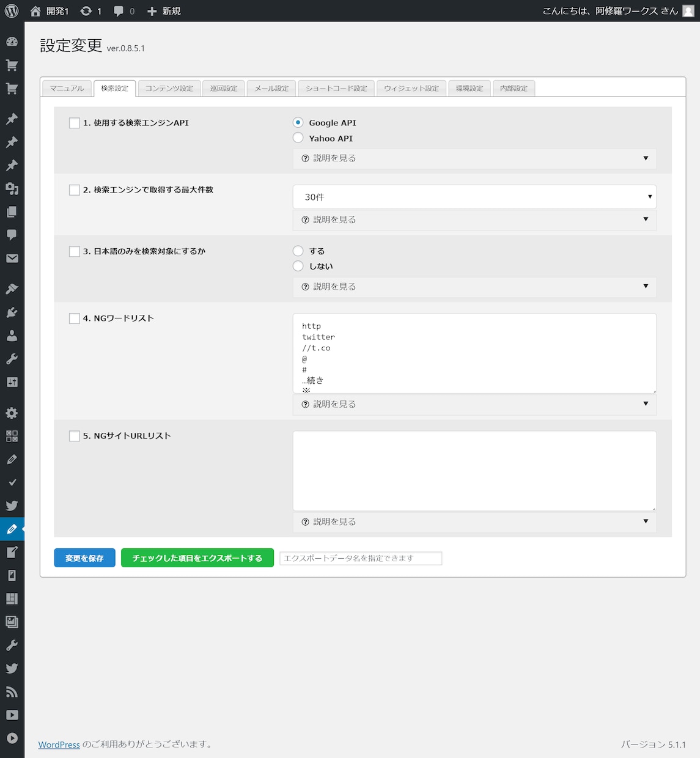Click inside the empty NG site URL textarea
The height and width of the screenshot is (758, 700).
click(474, 471)
